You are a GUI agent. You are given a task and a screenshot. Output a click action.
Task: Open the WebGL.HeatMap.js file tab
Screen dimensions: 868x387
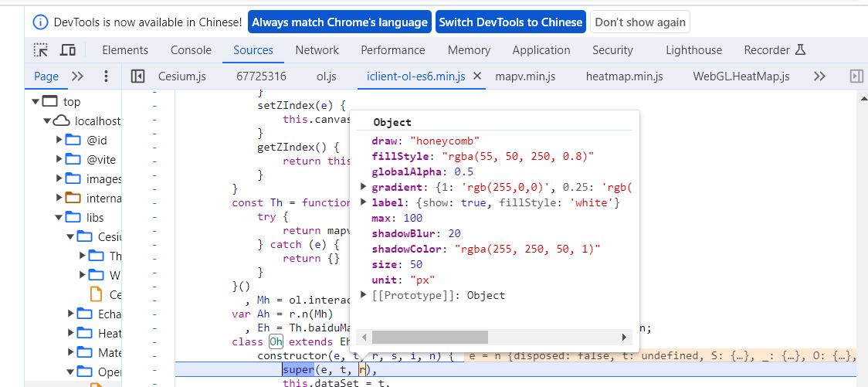point(741,76)
